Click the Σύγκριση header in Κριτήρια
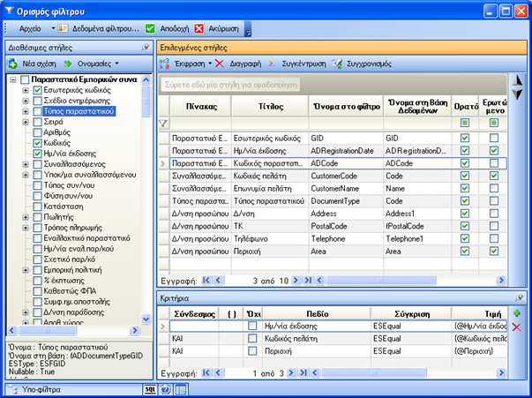The image size is (532, 398). (x=411, y=314)
